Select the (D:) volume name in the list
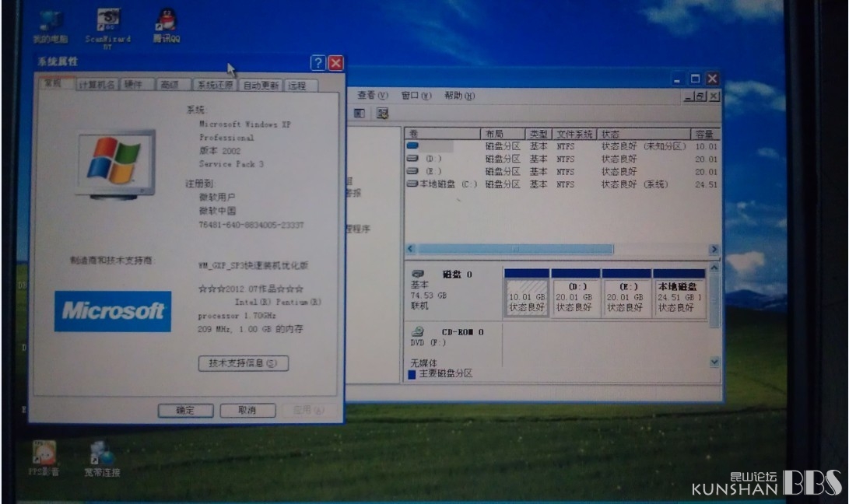This screenshot has width=849, height=504. click(x=433, y=159)
